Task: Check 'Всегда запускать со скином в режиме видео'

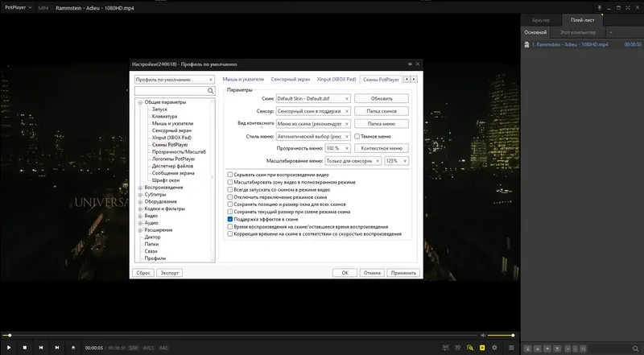Action: coord(230,190)
